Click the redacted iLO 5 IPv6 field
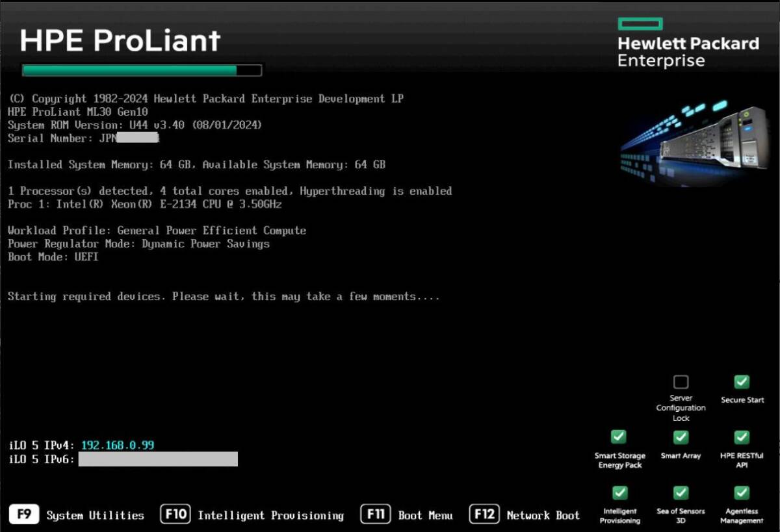The image size is (780, 532). click(158, 459)
